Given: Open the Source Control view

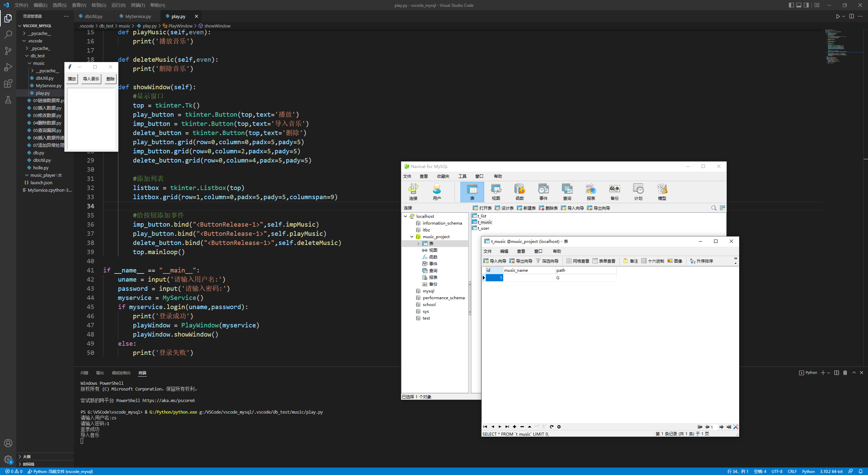Looking at the screenshot, I should (x=8, y=51).
